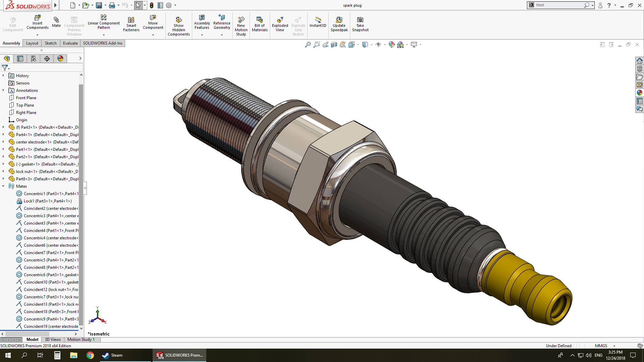Switch to the Evaluate tab

tap(70, 43)
